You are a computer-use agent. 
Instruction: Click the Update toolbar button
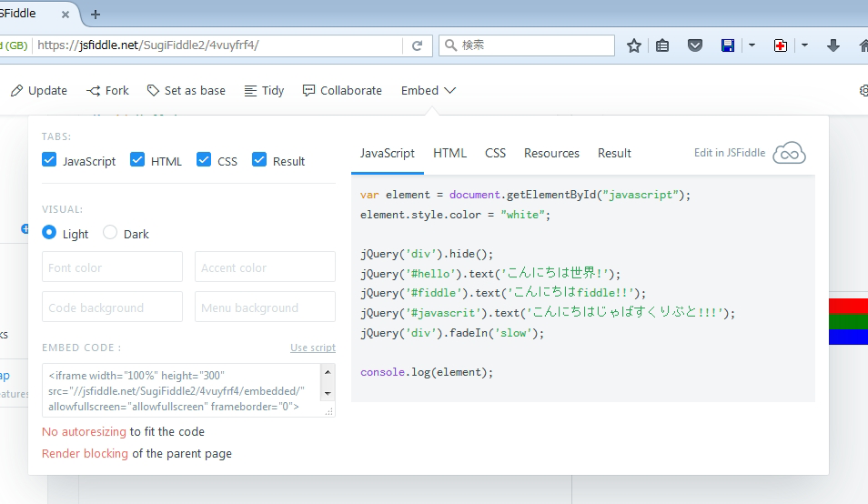[x=39, y=90]
